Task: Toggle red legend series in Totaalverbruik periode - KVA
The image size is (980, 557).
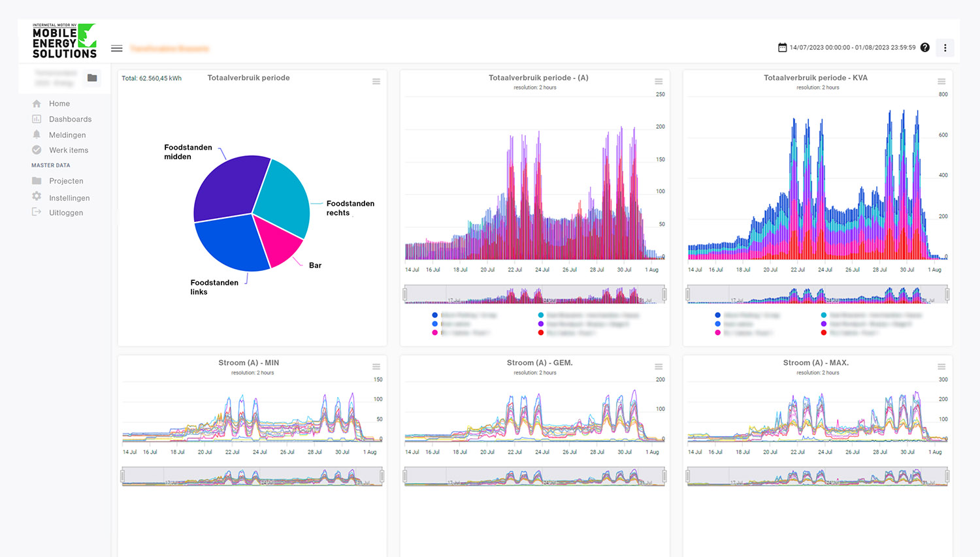Action: 824,333
